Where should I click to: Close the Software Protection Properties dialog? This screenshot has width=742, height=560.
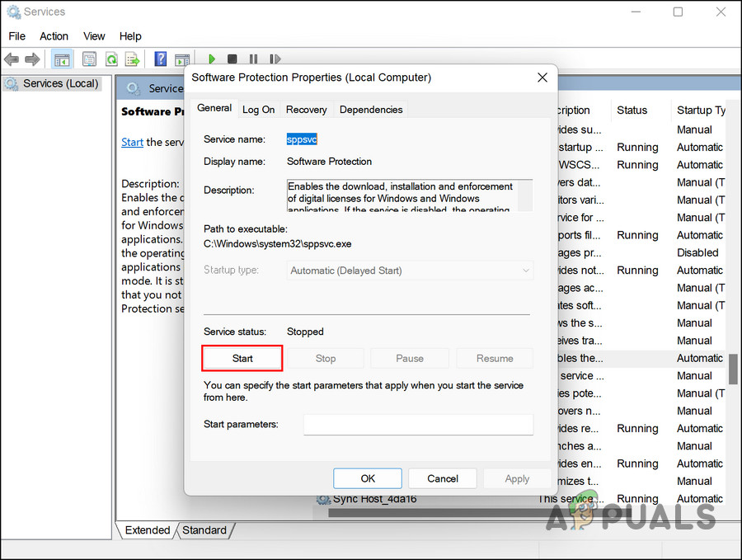(x=542, y=78)
